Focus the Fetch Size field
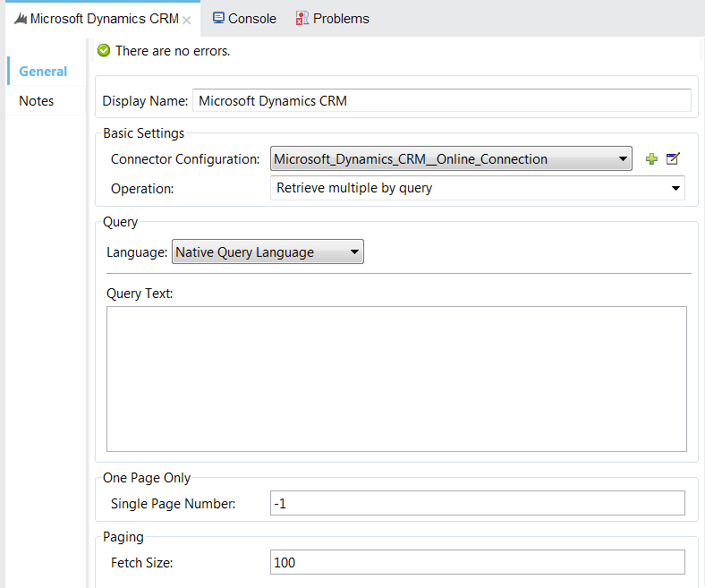Screen dimensions: 705x588 477,563
